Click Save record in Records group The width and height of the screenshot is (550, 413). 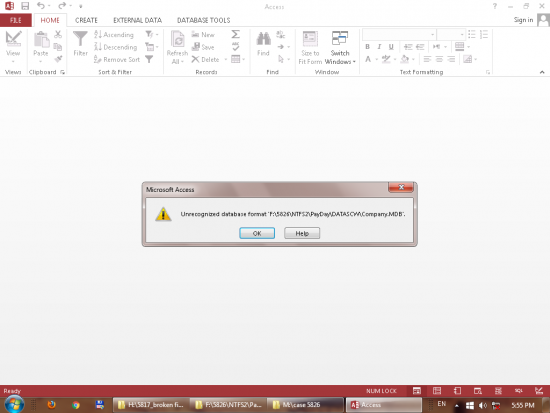pos(203,47)
